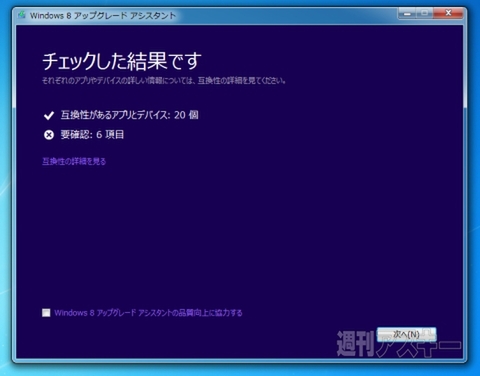Click the text 互換性があるアプリとデバイス: 20 個
Image resolution: width=480 pixels, height=376 pixels.
tap(129, 115)
